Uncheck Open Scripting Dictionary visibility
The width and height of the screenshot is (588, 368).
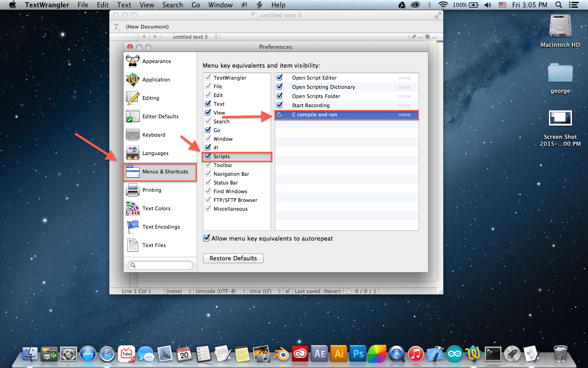pyautogui.click(x=279, y=86)
